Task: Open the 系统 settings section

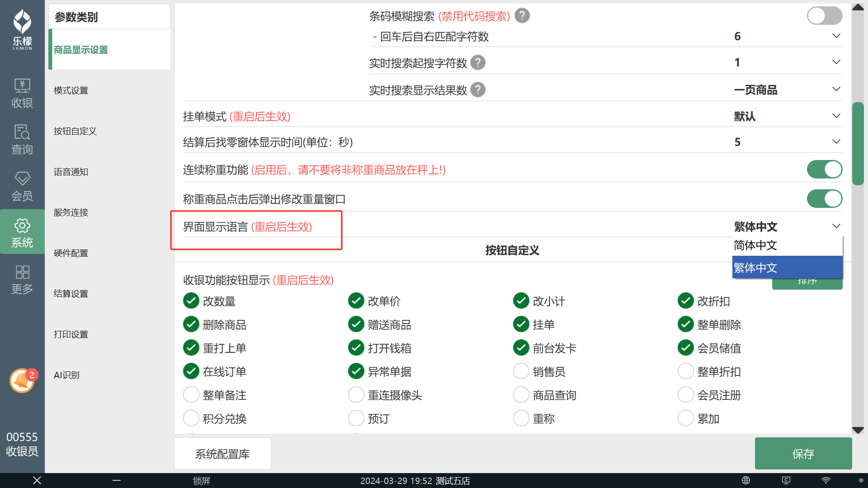Action: coord(22,232)
